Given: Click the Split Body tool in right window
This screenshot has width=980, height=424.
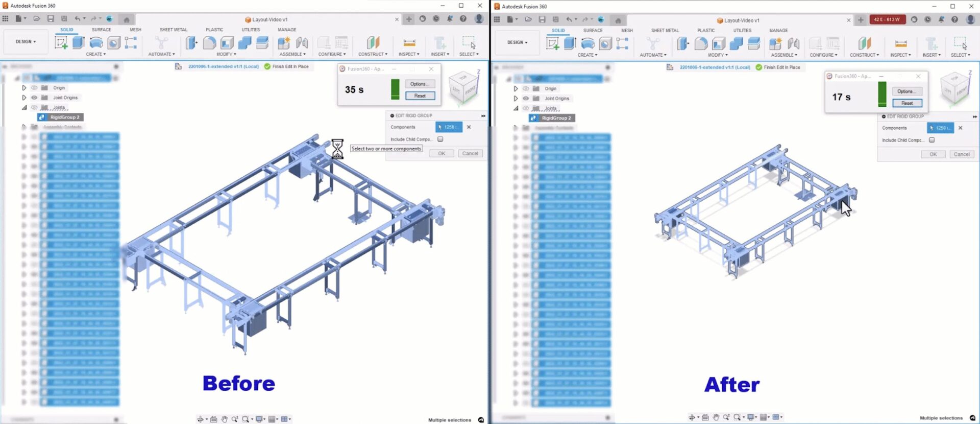Looking at the screenshot, I should click(754, 43).
